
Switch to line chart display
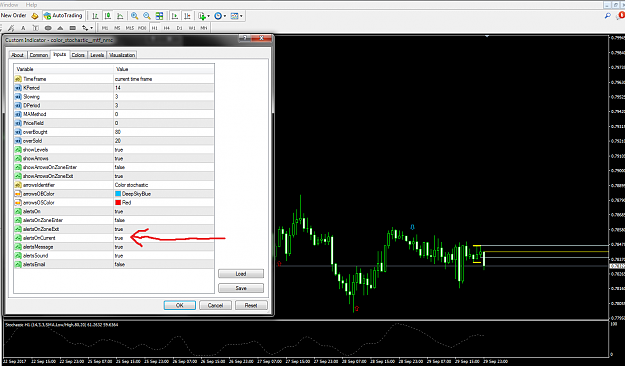click(x=120, y=16)
